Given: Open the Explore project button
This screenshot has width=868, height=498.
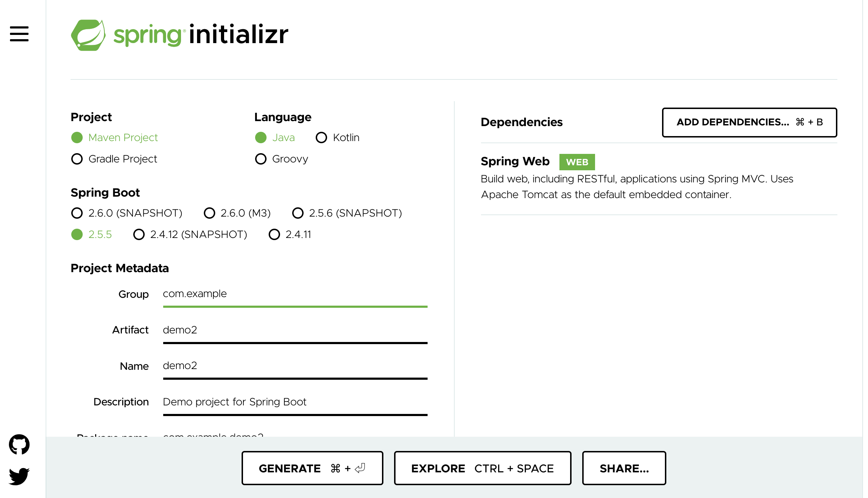Looking at the screenshot, I should pyautogui.click(x=482, y=468).
